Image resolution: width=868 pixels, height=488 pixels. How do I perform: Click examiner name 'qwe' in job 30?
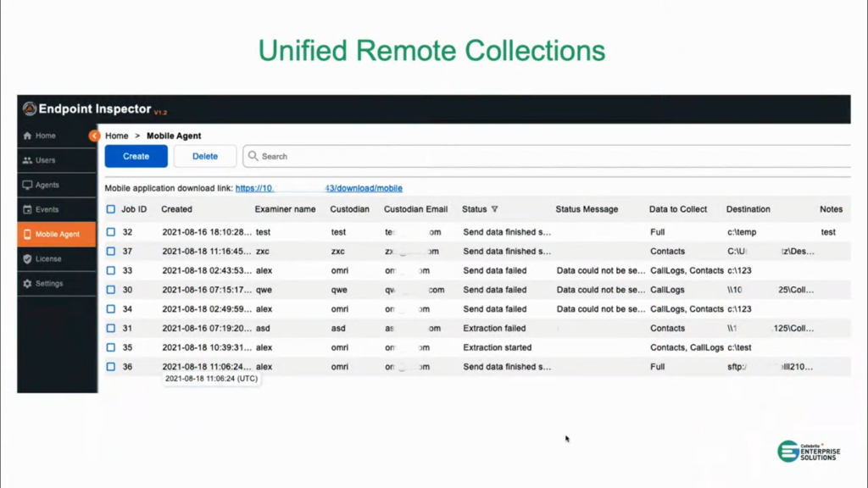click(x=264, y=290)
